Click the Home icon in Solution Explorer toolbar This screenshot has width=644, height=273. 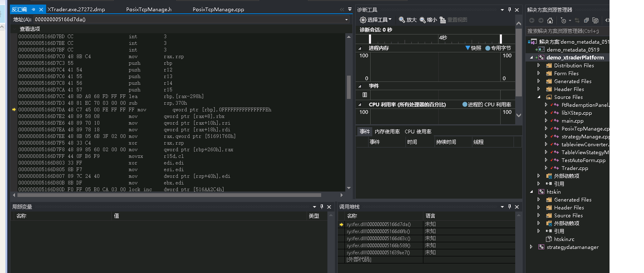click(x=550, y=20)
